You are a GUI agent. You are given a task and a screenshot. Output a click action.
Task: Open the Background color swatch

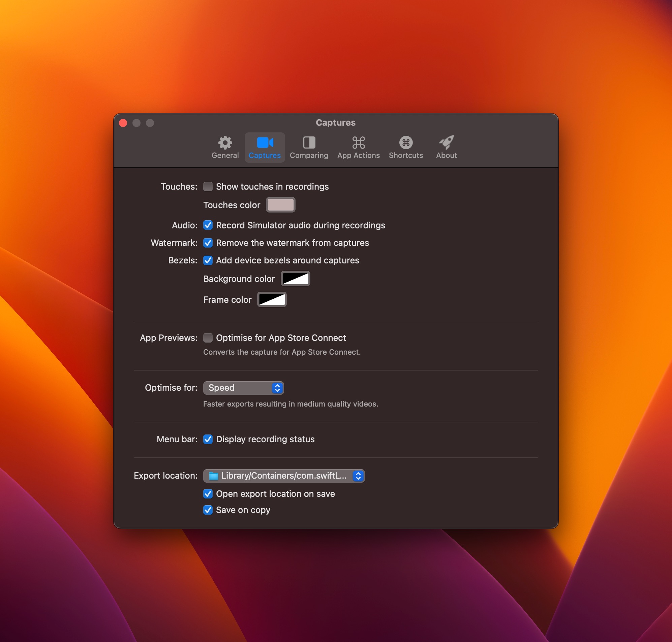[295, 278]
